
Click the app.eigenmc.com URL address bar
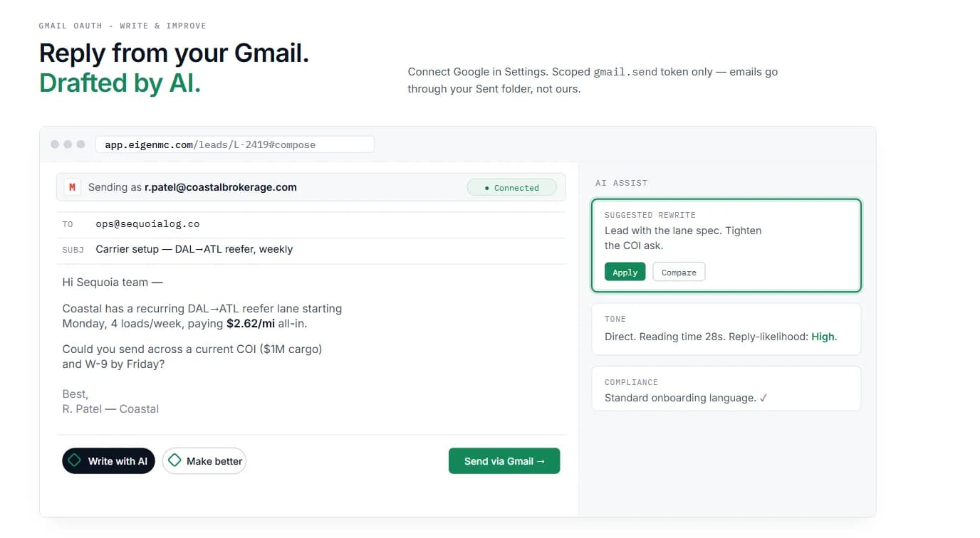click(235, 144)
